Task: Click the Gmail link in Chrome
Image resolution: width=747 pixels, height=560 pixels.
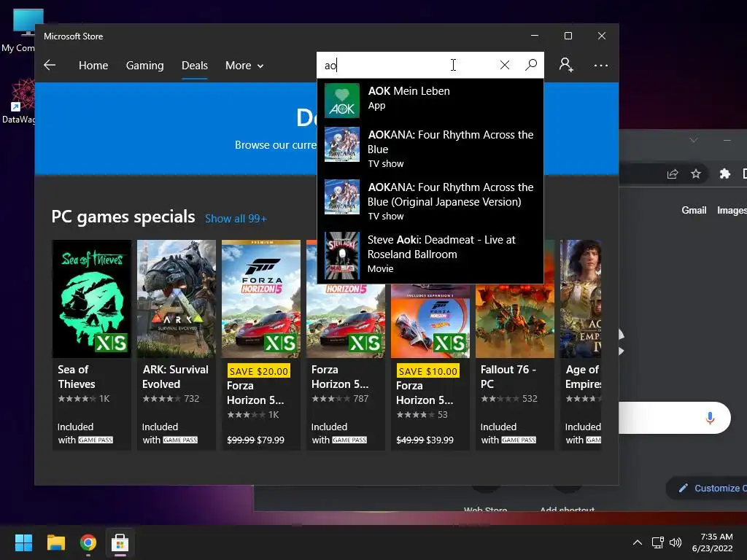Action: pyautogui.click(x=694, y=210)
